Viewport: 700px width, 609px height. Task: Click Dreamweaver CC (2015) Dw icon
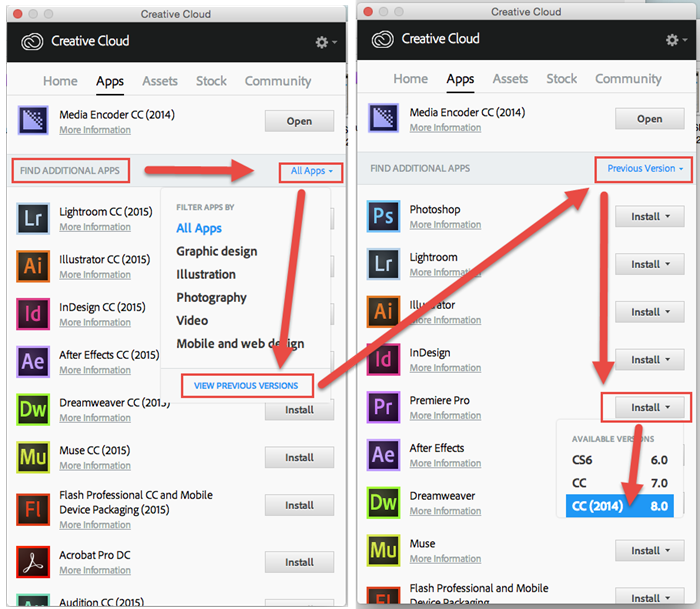[x=33, y=409]
